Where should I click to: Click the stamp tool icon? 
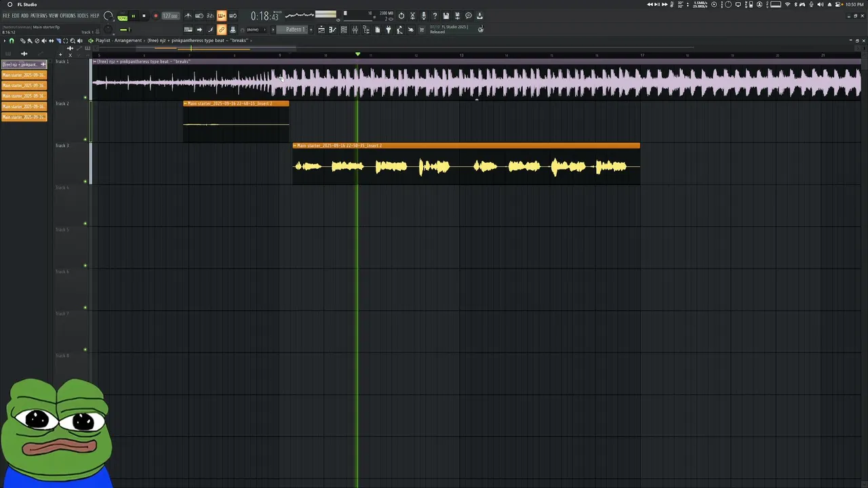[x=233, y=29]
